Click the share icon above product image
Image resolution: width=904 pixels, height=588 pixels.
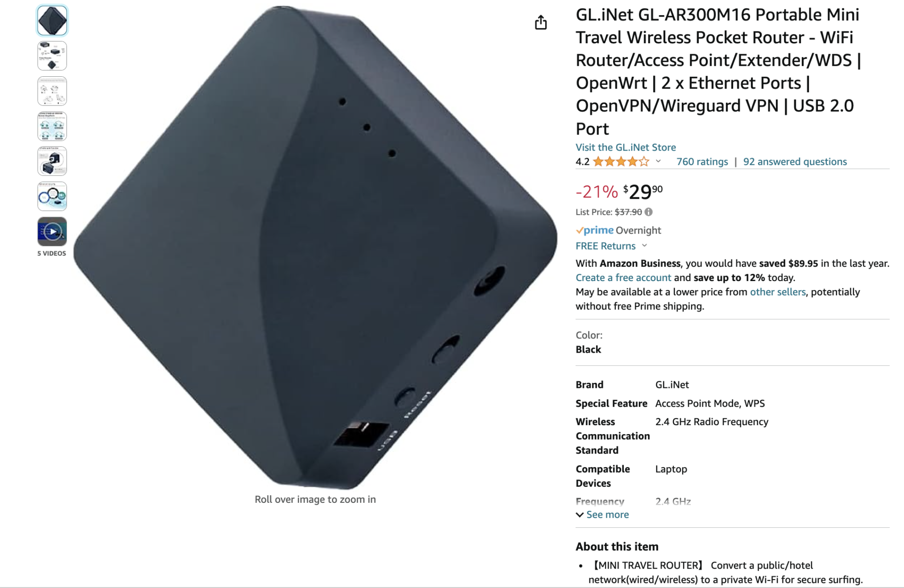point(541,22)
